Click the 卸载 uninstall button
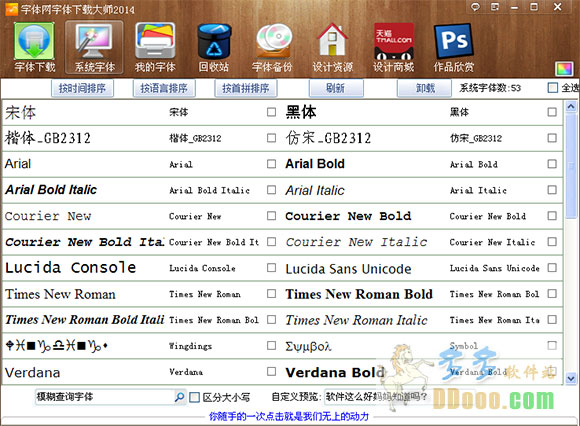 click(x=424, y=88)
